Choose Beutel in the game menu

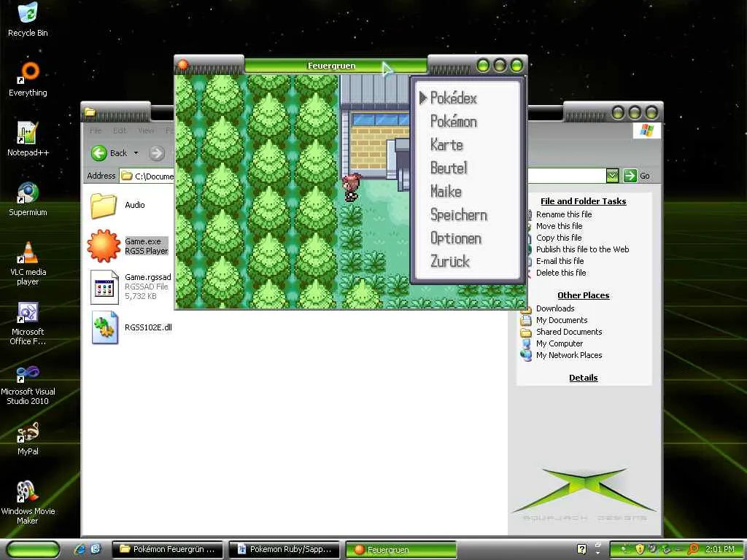pyautogui.click(x=449, y=168)
